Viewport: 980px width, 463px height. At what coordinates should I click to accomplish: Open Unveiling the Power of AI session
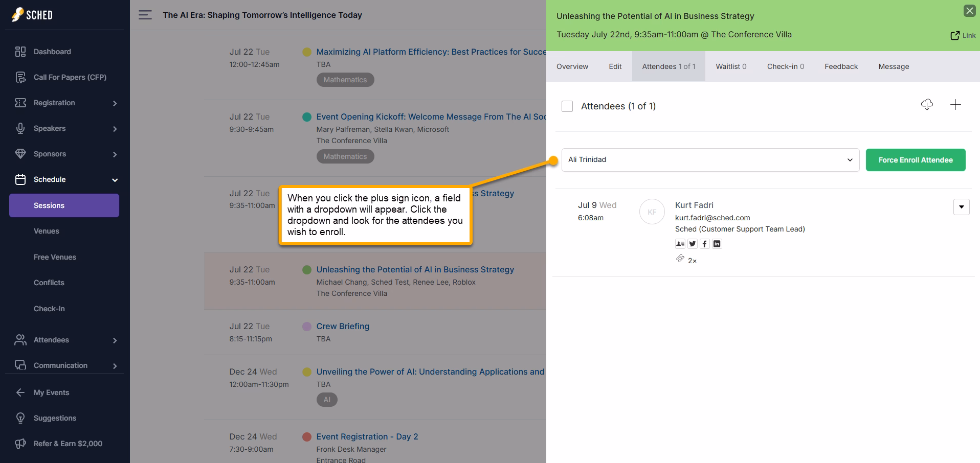click(430, 372)
